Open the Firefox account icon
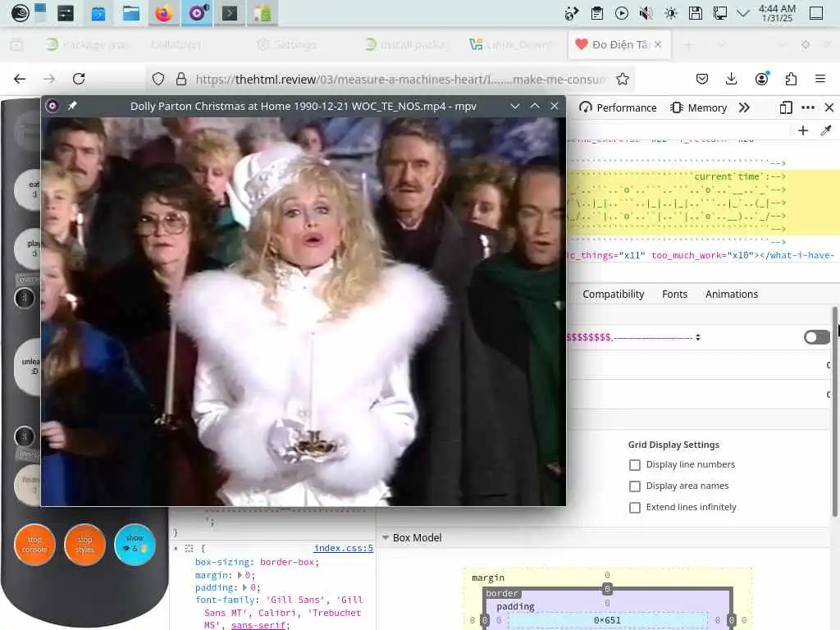Viewport: 840px width, 630px height. point(761,79)
